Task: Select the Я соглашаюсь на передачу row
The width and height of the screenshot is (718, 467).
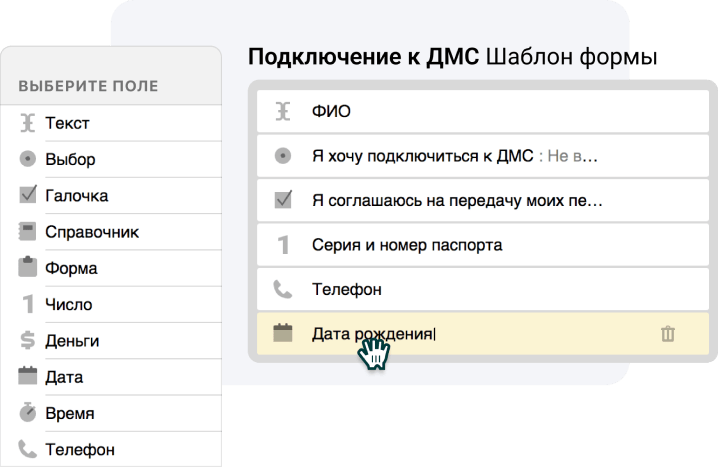Action: pyautogui.click(x=483, y=200)
